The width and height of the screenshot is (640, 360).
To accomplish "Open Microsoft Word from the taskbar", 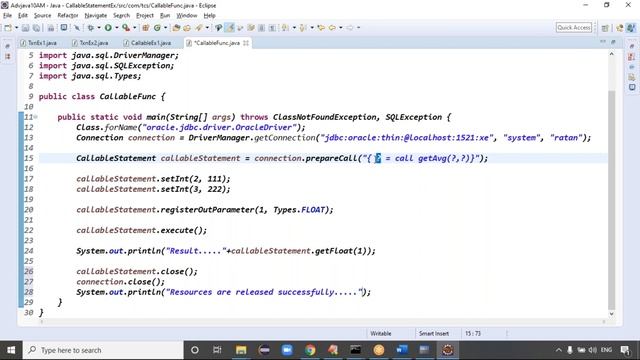I will (x=402, y=350).
